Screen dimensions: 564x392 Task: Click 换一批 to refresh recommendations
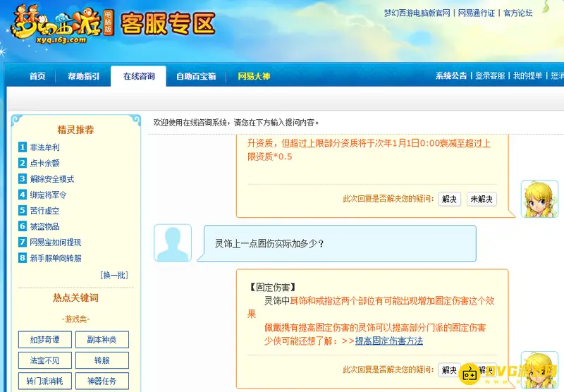[114, 275]
